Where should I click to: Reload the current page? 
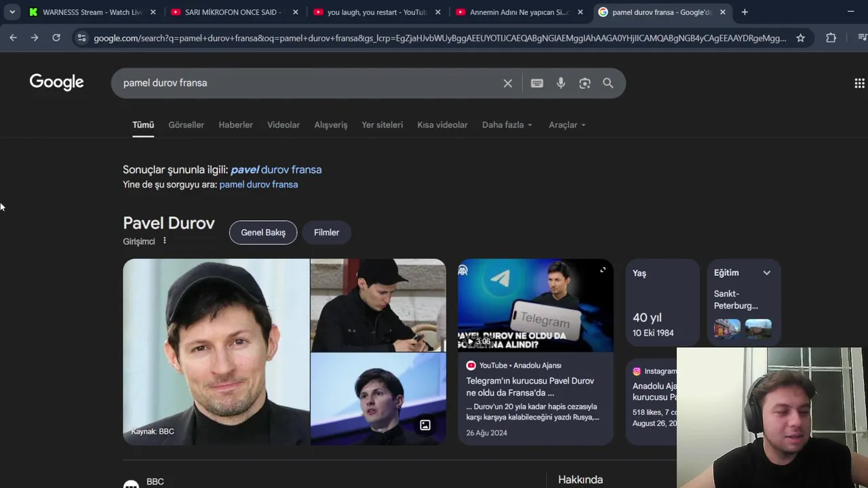click(x=56, y=38)
